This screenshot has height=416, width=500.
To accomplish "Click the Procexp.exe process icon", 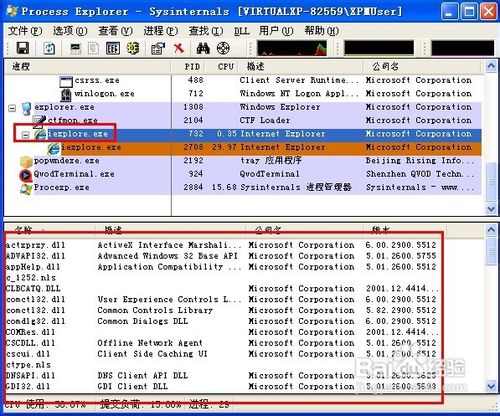I will [26, 188].
